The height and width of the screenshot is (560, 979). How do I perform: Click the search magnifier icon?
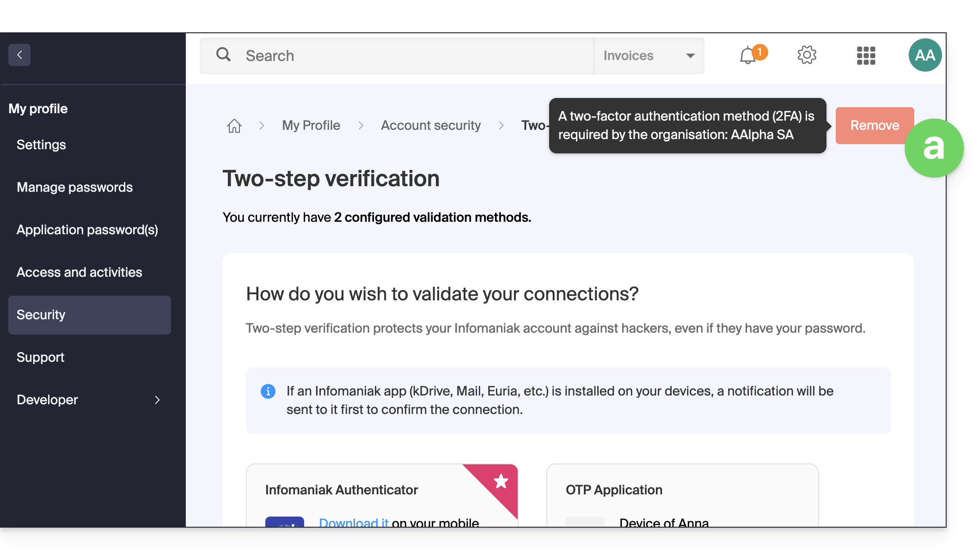click(x=223, y=55)
